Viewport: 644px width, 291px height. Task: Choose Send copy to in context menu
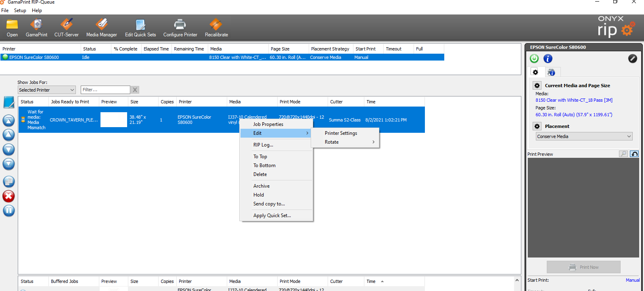pos(269,204)
